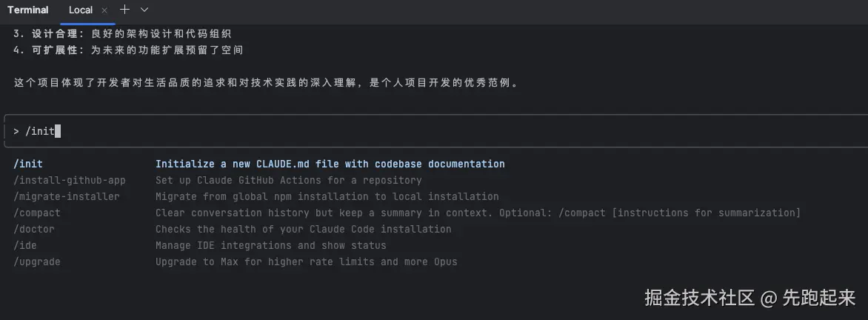Click description 'Set up Claude GitHub Actions'
Image resolution: width=868 pixels, height=320 pixels.
click(x=288, y=180)
